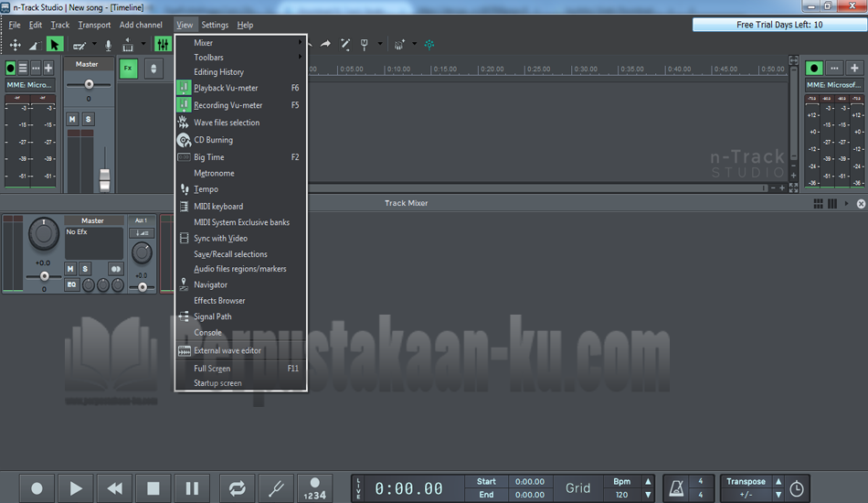Toggle the metronome icon in transport bar
The image size is (868, 503).
click(x=676, y=488)
